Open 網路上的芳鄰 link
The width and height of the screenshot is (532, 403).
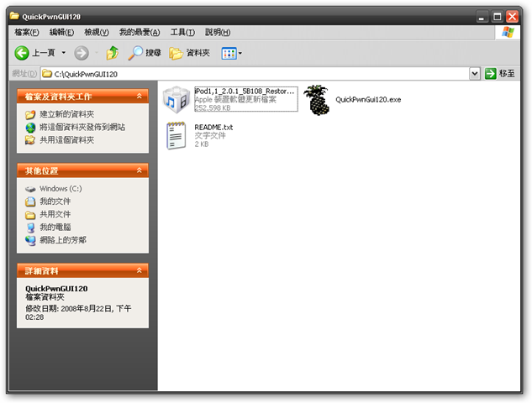click(63, 240)
